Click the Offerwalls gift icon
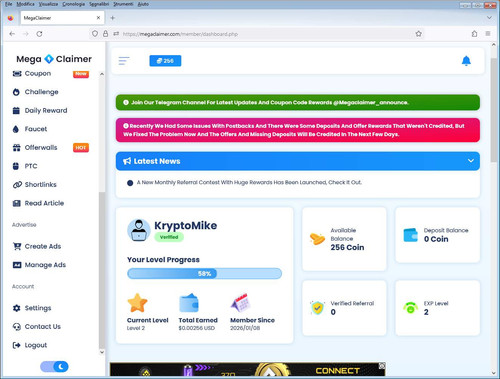 click(x=16, y=148)
